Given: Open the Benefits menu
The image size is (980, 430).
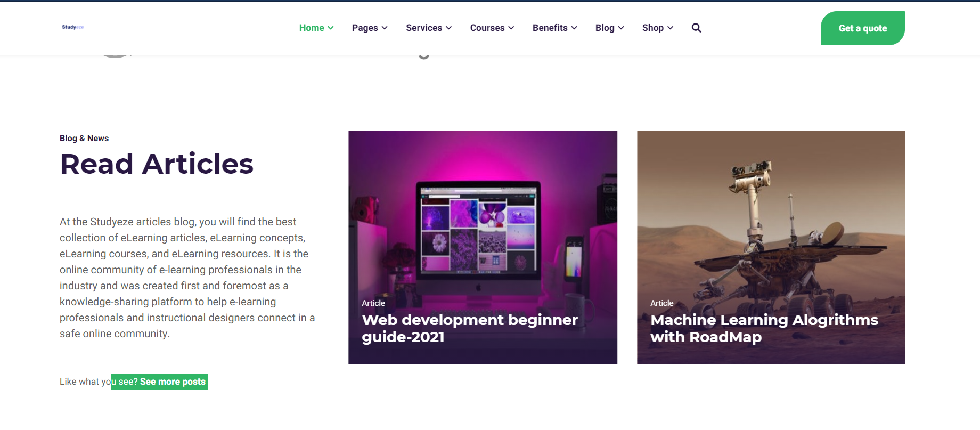Looking at the screenshot, I should (554, 28).
